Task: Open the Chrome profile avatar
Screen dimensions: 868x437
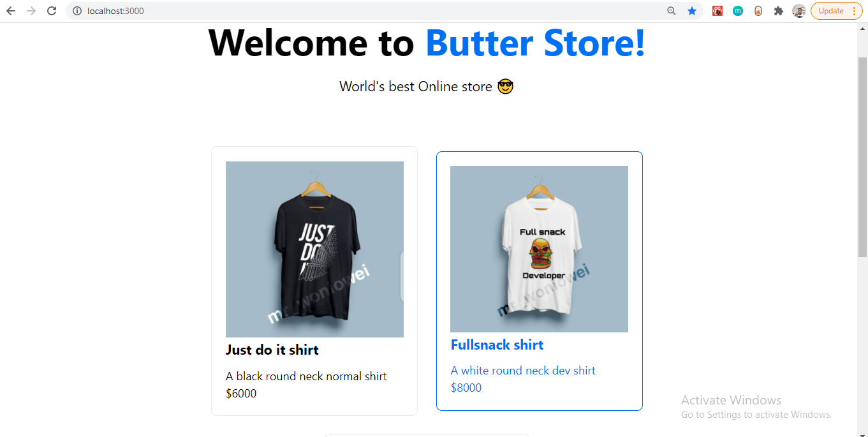Action: pos(799,11)
